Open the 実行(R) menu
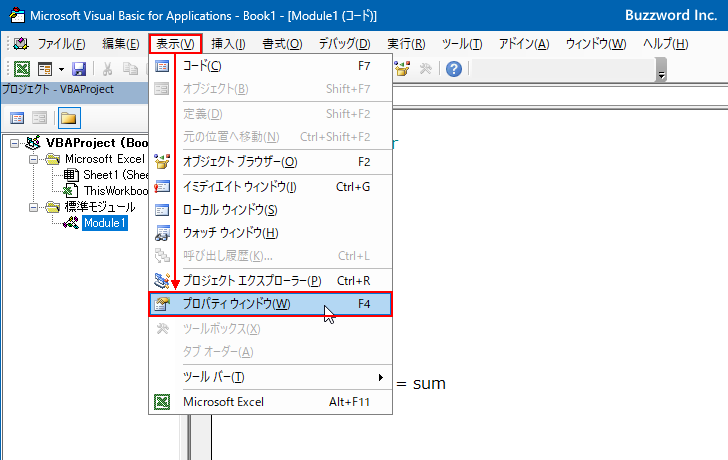 pos(406,44)
